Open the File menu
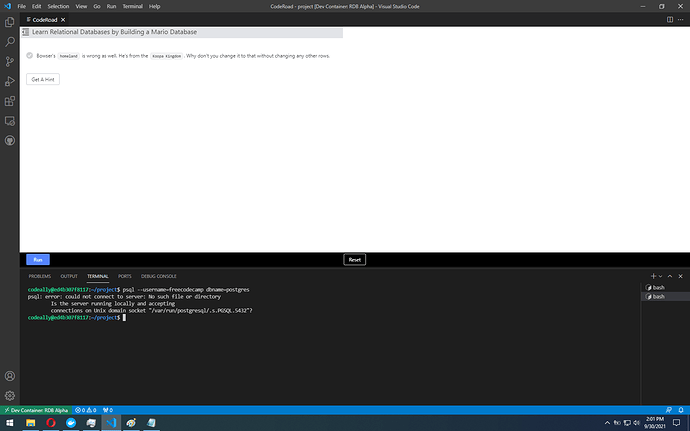This screenshot has height=431, width=690. (22, 6)
